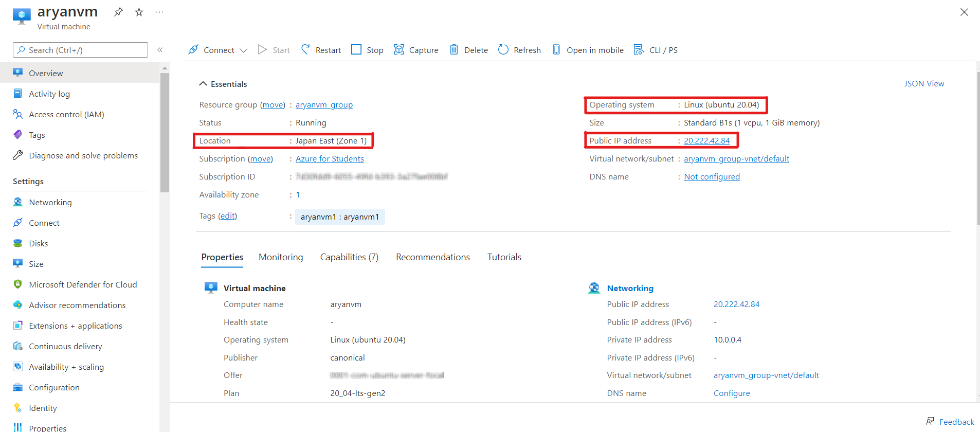Close the virtual machine blade

tap(964, 12)
